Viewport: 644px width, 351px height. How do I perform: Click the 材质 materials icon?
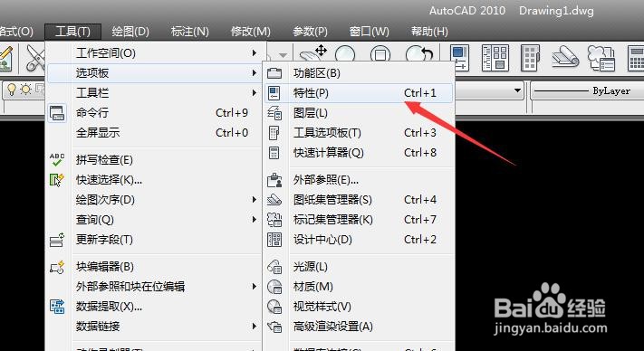point(274,287)
